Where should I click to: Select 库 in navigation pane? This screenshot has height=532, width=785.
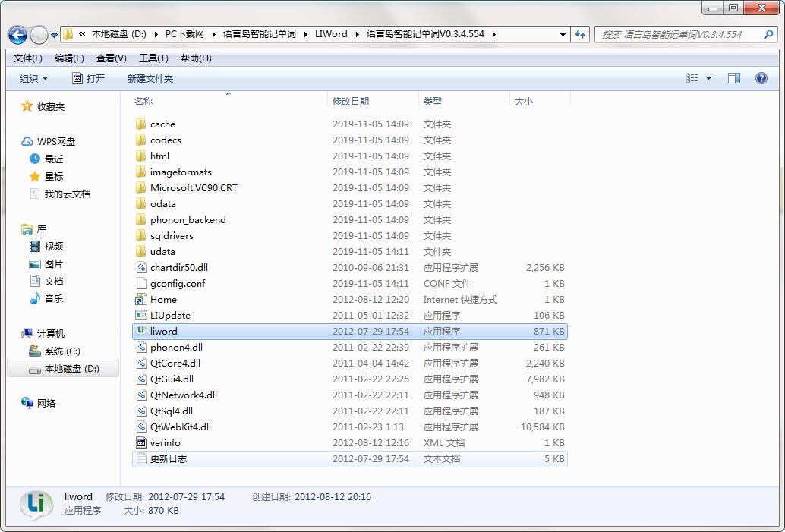[x=34, y=228]
